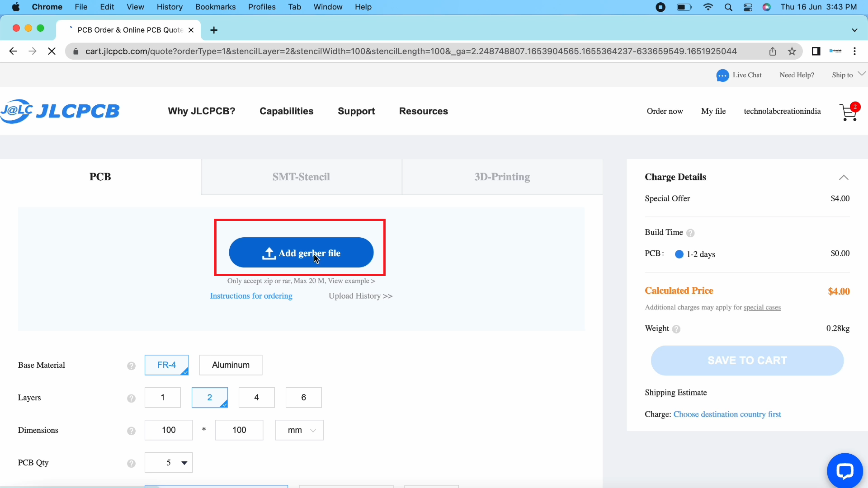Screen dimensions: 868x488
Task: Click SAVE TO CART button
Action: tap(747, 361)
